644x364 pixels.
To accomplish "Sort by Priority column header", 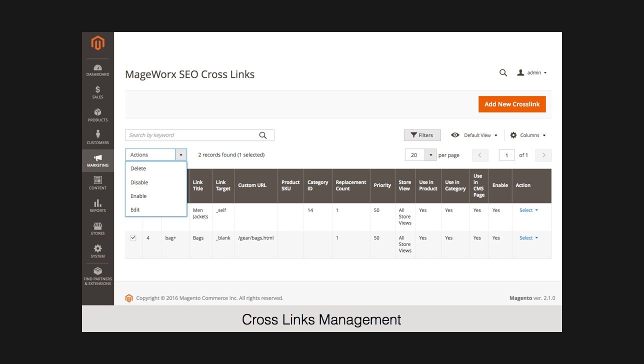I will tap(382, 185).
